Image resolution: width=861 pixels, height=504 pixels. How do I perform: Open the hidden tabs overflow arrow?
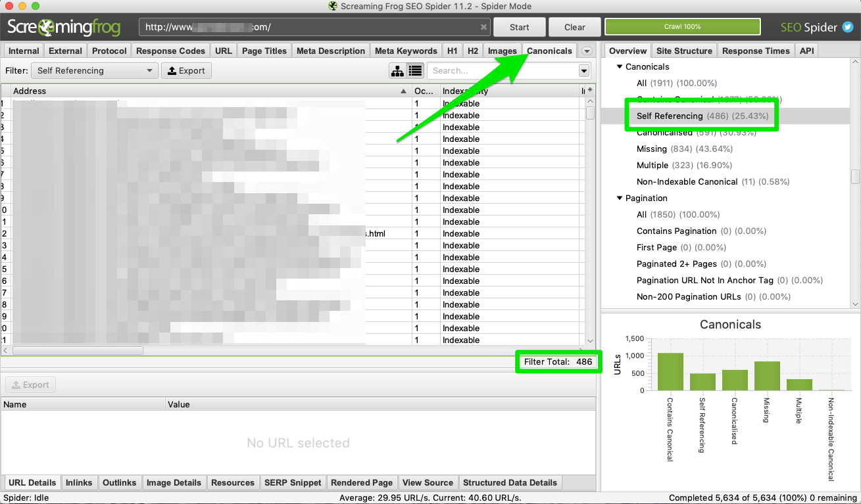click(x=586, y=51)
